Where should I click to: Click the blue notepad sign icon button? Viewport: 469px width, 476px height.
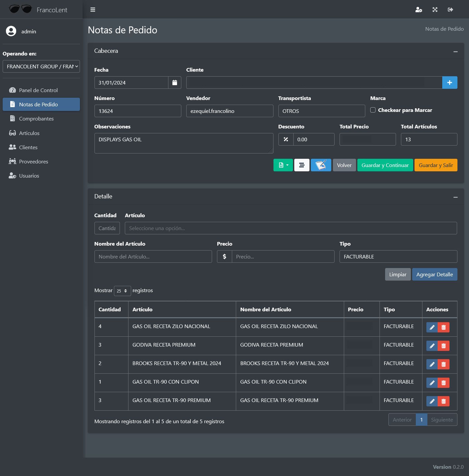point(321,165)
